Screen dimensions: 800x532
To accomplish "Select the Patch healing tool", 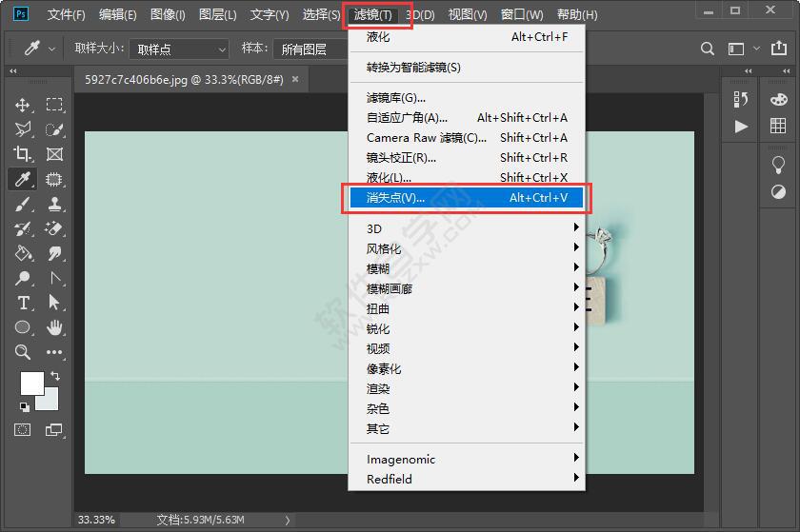I will [54, 179].
